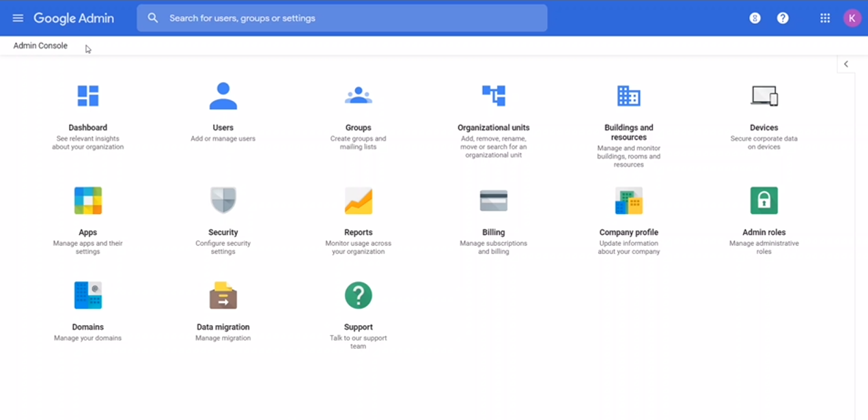This screenshot has width=868, height=420.
Task: Click 'Manage your domains' text
Action: (x=88, y=338)
